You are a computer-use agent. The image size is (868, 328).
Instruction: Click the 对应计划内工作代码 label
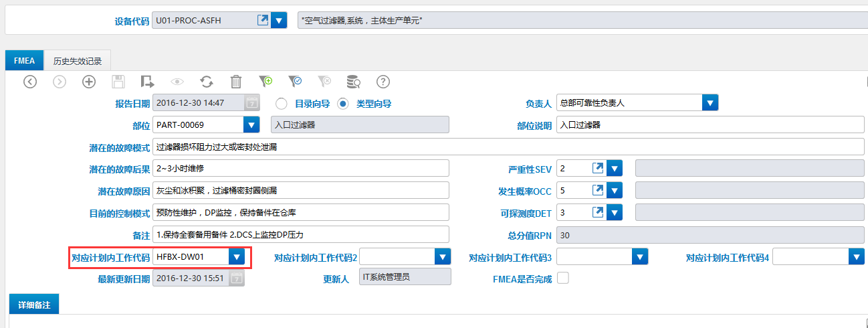[x=110, y=257]
